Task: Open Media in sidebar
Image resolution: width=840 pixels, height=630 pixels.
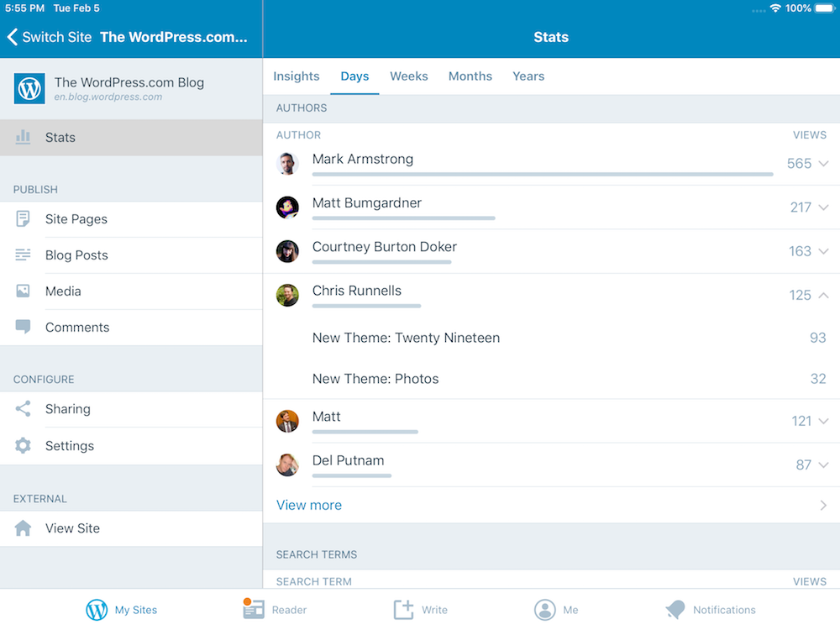Action: click(131, 291)
